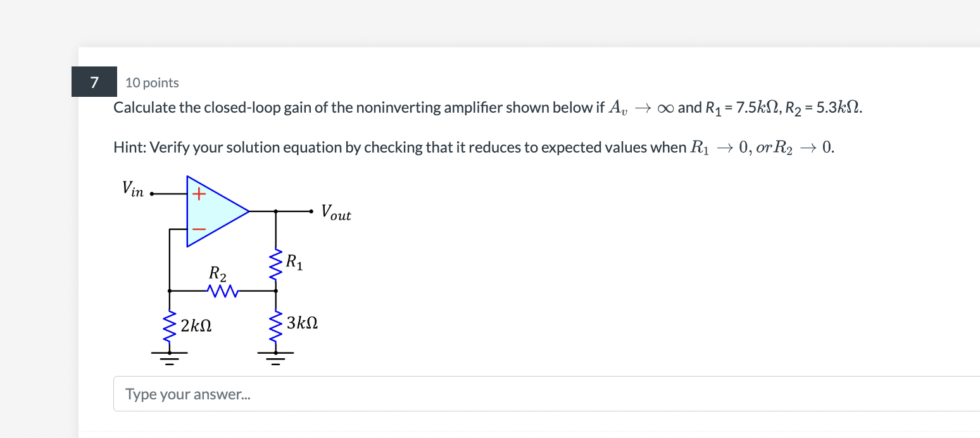Click the 2kΩ resistor symbol
This screenshot has width=980, height=438.
click(x=169, y=326)
